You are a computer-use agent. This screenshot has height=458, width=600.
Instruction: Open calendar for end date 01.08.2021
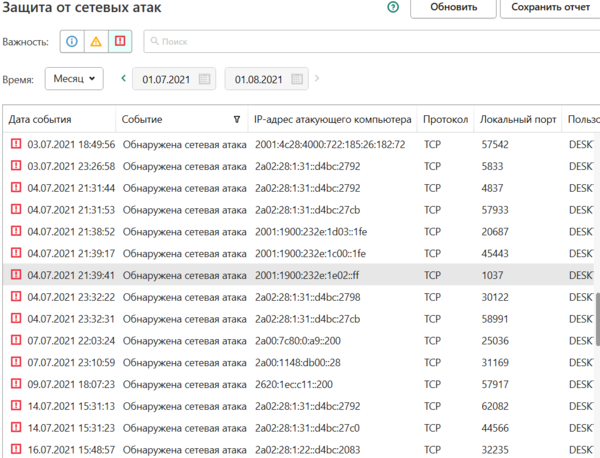click(297, 79)
